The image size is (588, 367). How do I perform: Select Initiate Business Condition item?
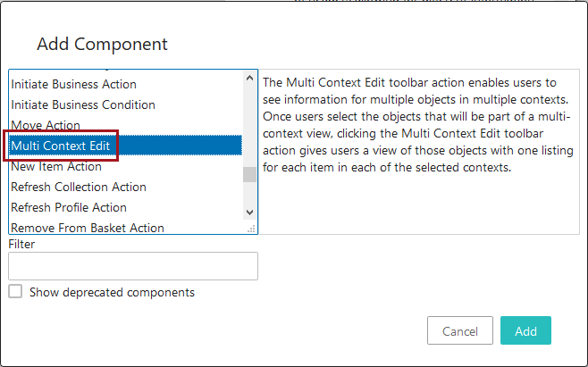click(82, 105)
